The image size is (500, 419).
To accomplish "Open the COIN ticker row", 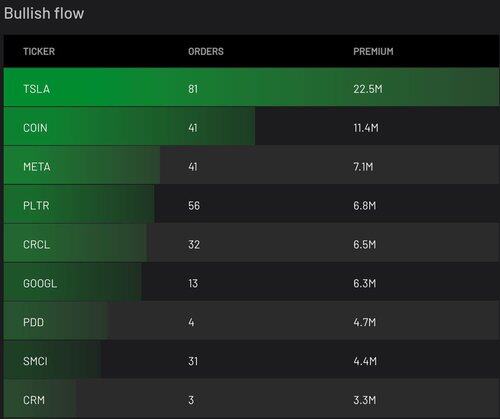I will coord(252,126).
